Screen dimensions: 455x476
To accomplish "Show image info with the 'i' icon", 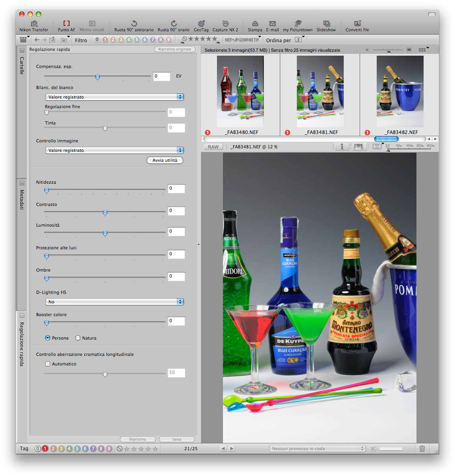I will [x=342, y=147].
